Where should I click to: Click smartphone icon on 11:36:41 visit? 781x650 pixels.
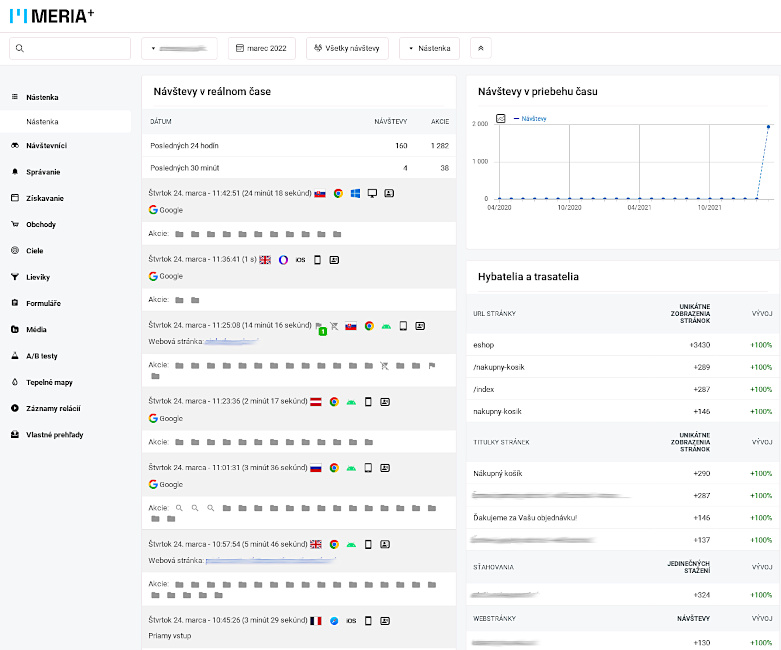(317, 260)
